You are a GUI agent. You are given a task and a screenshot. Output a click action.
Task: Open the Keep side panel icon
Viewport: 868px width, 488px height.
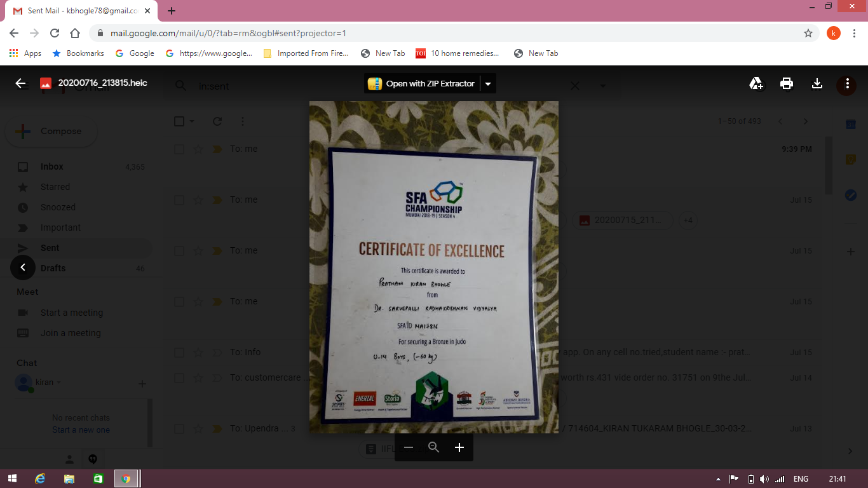(851, 159)
